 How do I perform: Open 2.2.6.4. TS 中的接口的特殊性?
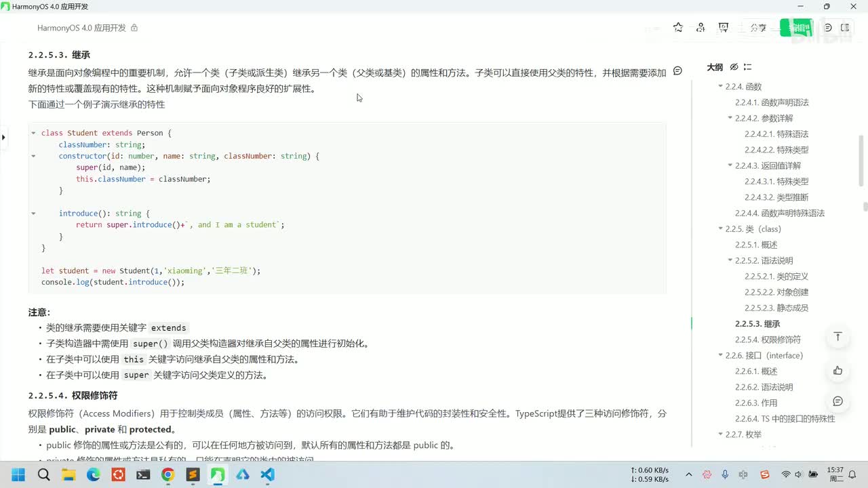coord(785,419)
